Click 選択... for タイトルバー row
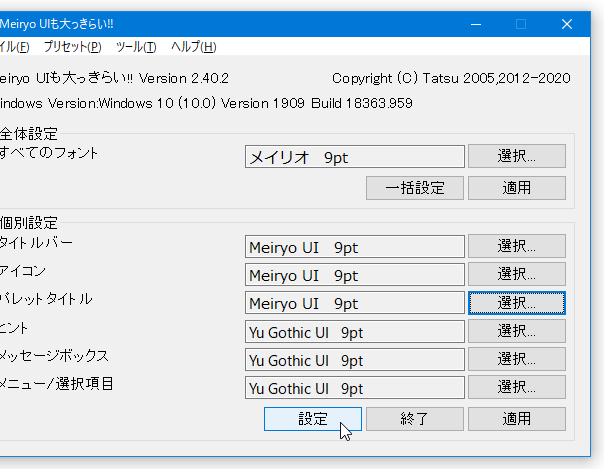The width and height of the screenshot is (604, 469). coord(517,246)
